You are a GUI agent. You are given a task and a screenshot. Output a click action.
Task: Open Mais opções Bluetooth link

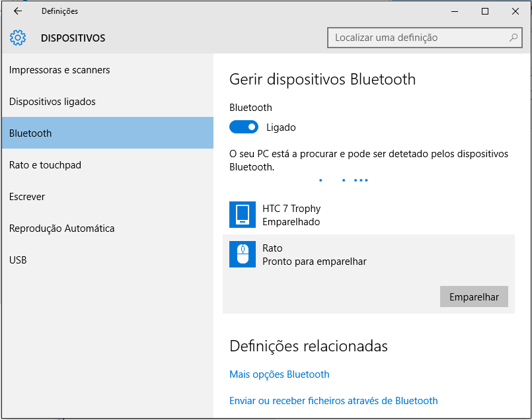280,374
